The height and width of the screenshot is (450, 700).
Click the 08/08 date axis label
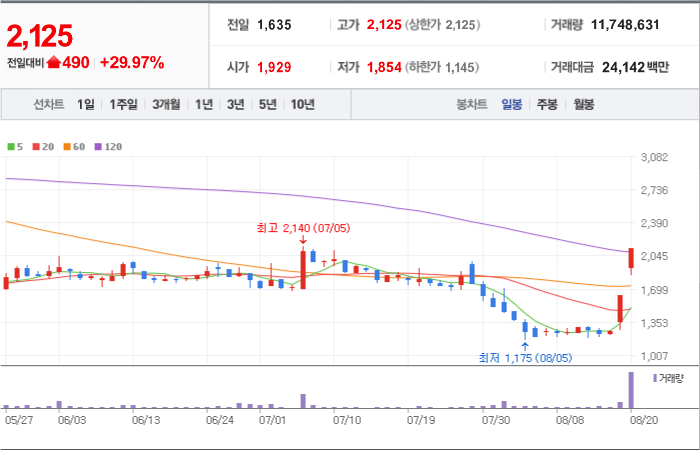pos(570,421)
